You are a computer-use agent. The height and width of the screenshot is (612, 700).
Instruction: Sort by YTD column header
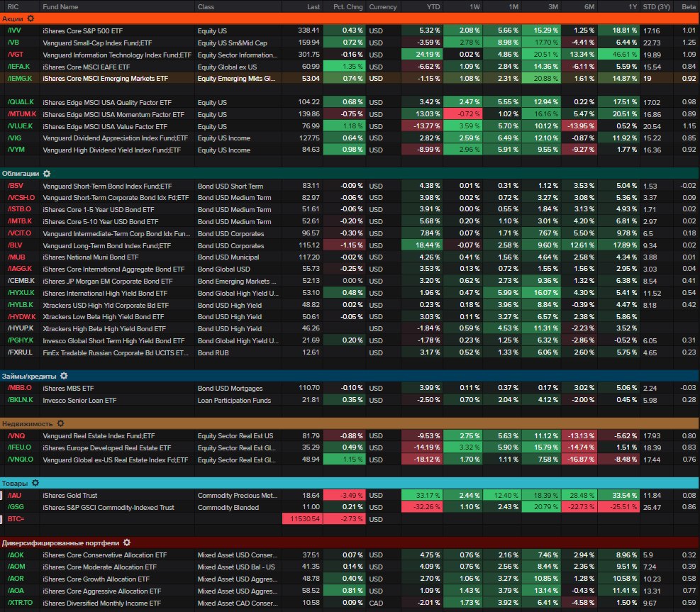point(433,6)
